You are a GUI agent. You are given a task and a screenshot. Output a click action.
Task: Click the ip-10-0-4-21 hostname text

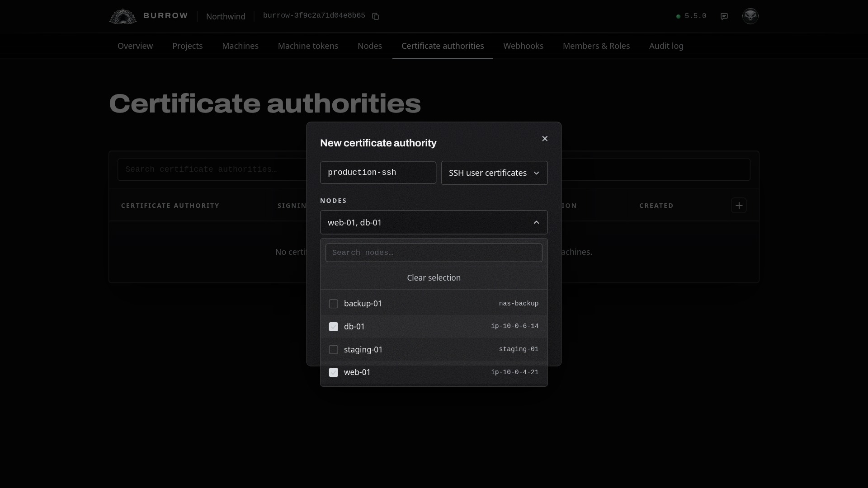tap(514, 372)
